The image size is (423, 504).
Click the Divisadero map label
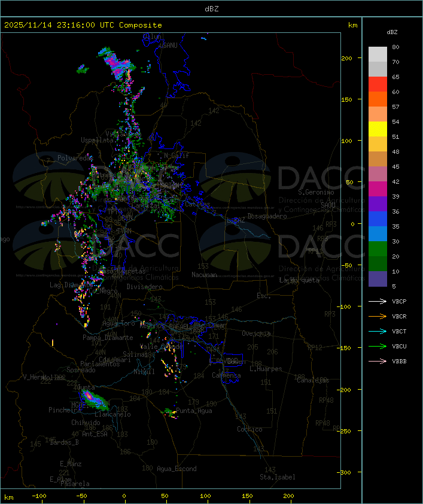point(144,287)
